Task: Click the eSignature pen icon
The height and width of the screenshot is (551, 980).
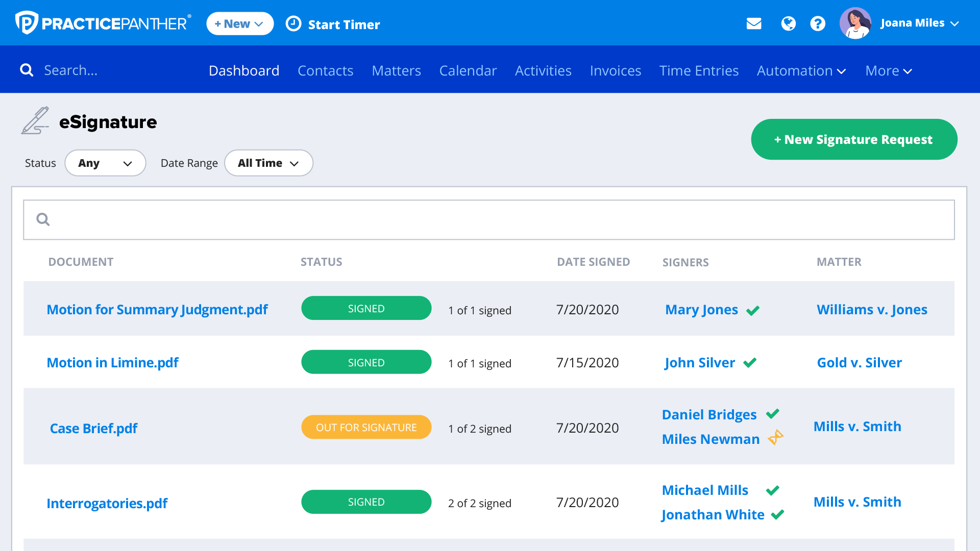Action: pos(35,121)
